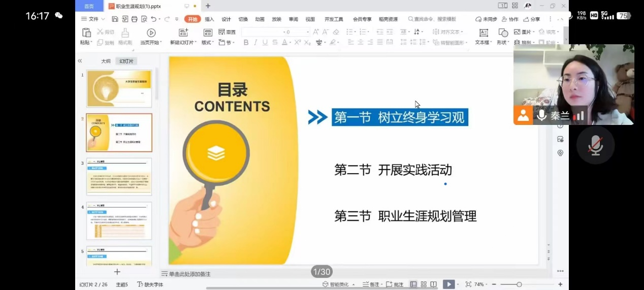Click the 形状 shapes icon

503,33
